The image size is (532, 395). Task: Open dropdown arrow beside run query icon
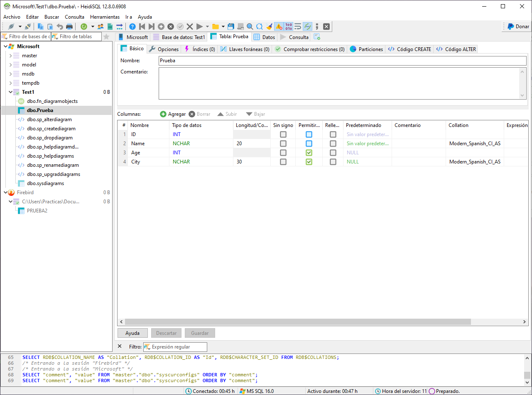[207, 27]
